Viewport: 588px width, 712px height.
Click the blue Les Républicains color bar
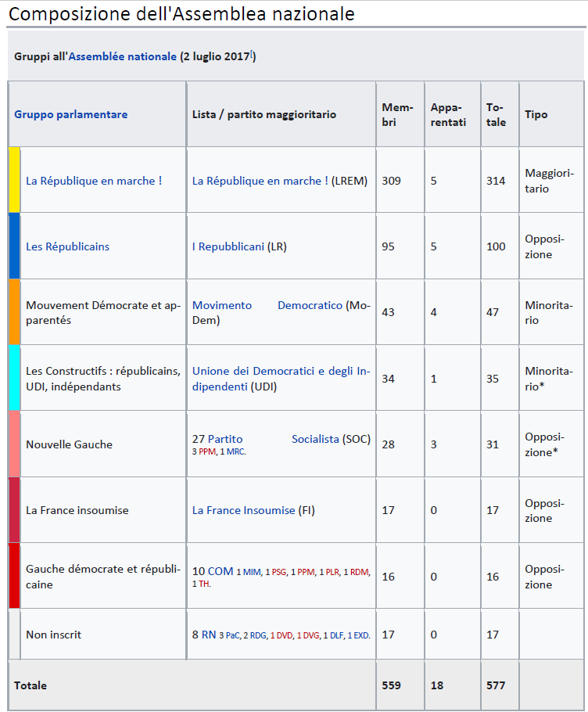tap(14, 246)
